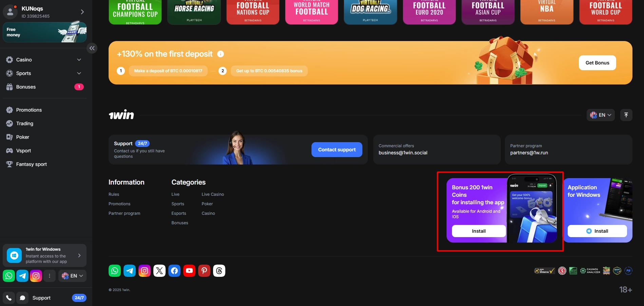Screen dimensions: 644x306
Task: Click the phone call icon in sidebar
Action: (9, 298)
